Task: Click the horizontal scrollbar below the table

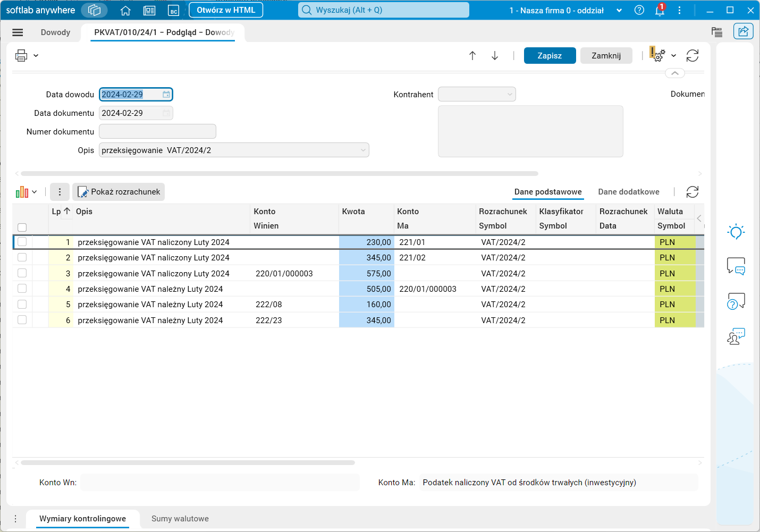Action: coord(188,463)
